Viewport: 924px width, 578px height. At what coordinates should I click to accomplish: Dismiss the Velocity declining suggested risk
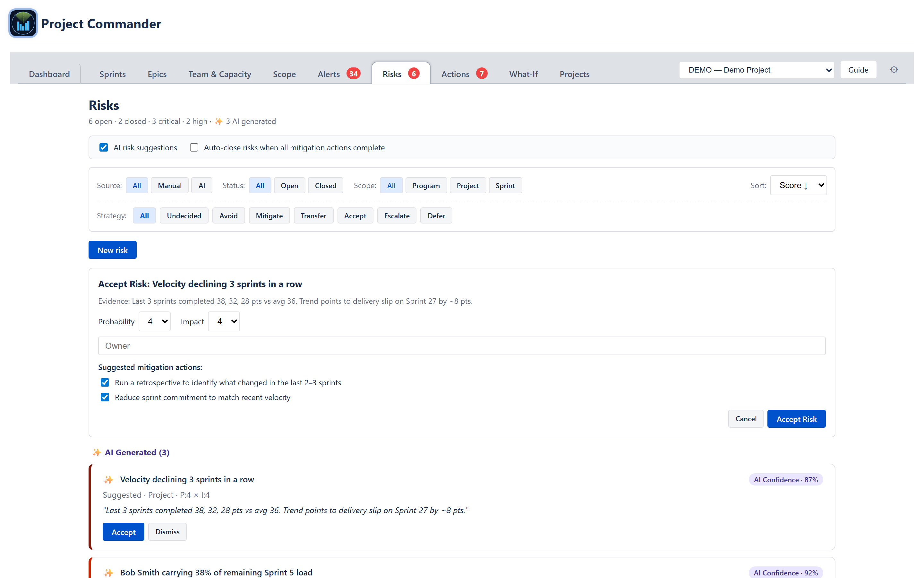pyautogui.click(x=167, y=532)
